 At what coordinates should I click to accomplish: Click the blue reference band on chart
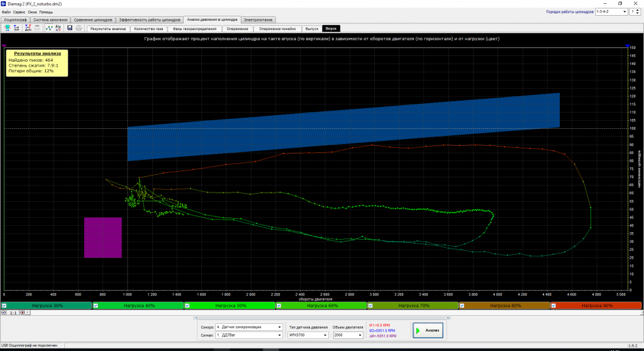click(343, 126)
